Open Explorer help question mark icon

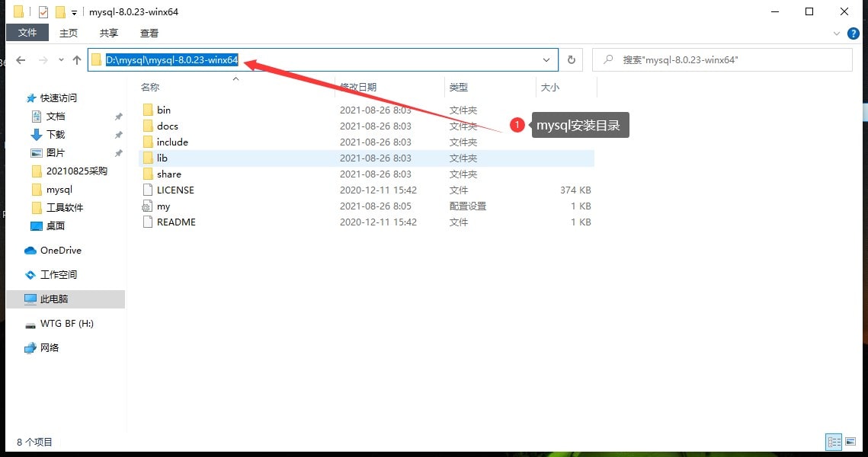(x=853, y=34)
